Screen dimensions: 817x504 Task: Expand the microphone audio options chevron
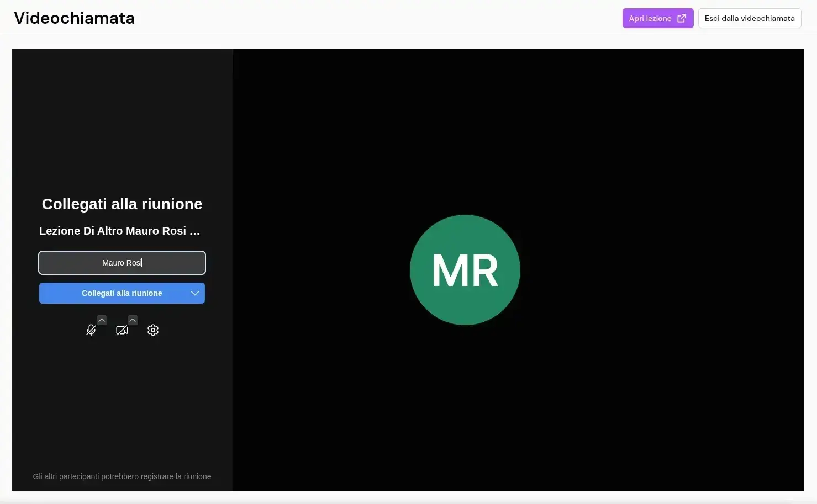102,320
